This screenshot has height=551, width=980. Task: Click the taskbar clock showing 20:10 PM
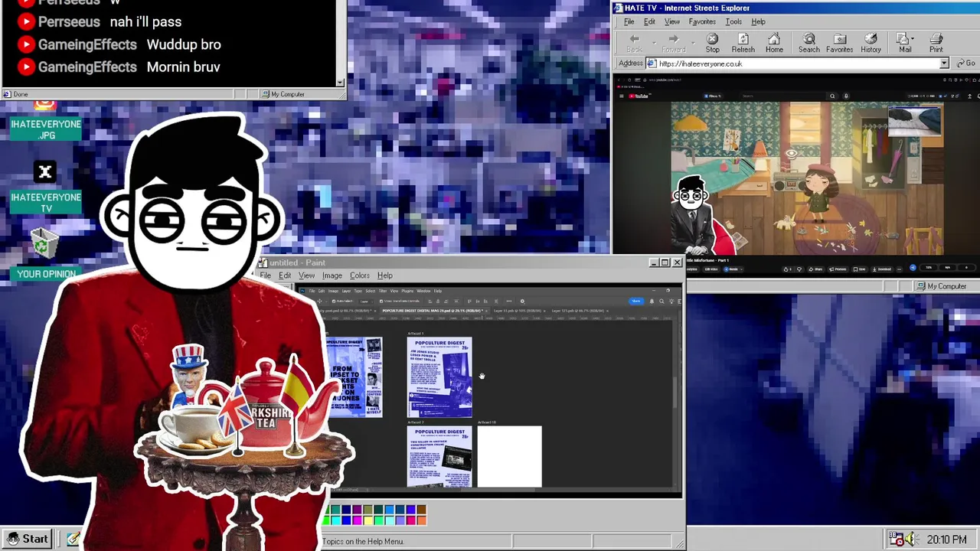(x=946, y=540)
